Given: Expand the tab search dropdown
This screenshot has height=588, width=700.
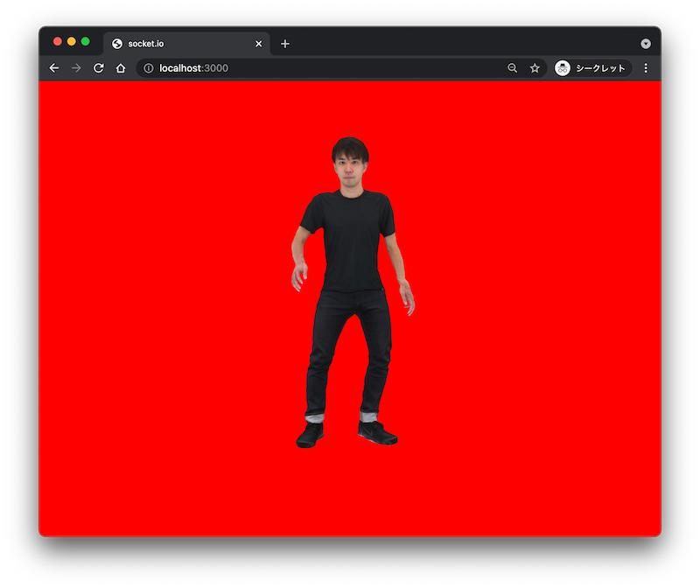Looking at the screenshot, I should [646, 43].
